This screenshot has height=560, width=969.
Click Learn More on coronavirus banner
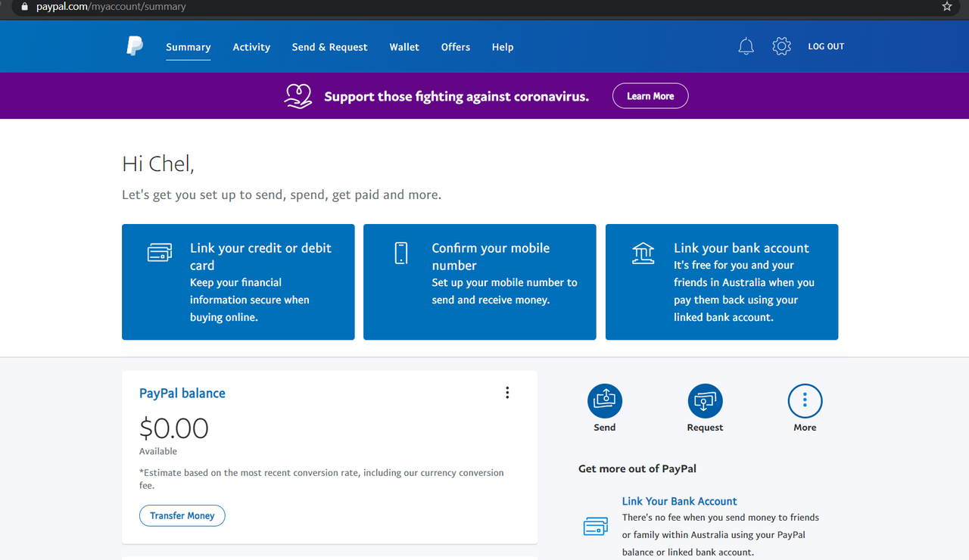click(x=650, y=96)
